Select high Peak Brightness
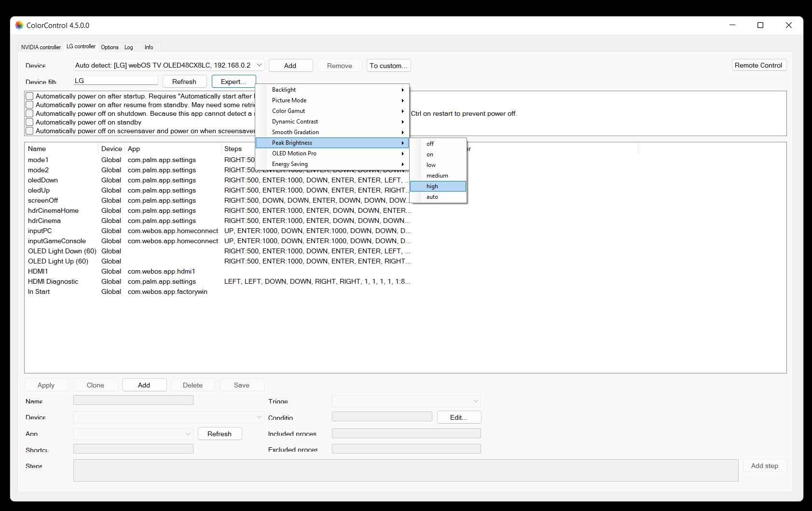Viewport: 812px width, 511px height. coord(438,186)
